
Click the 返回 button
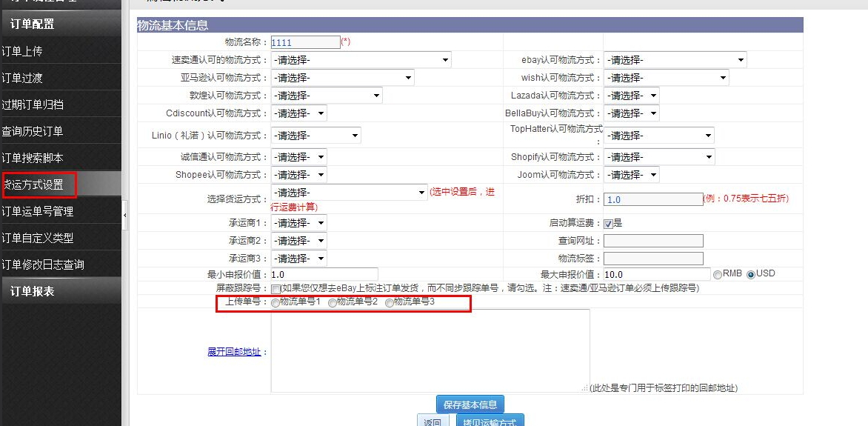pyautogui.click(x=433, y=422)
